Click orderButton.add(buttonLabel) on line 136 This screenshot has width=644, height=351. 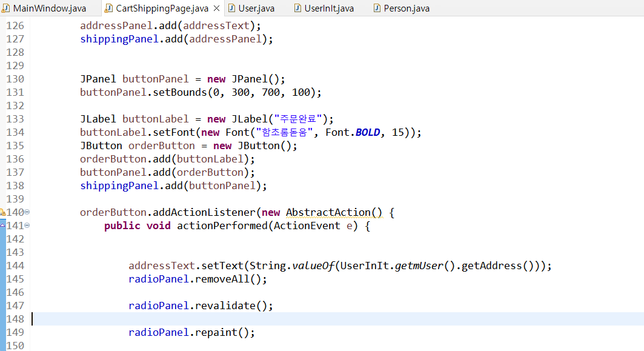pos(167,159)
